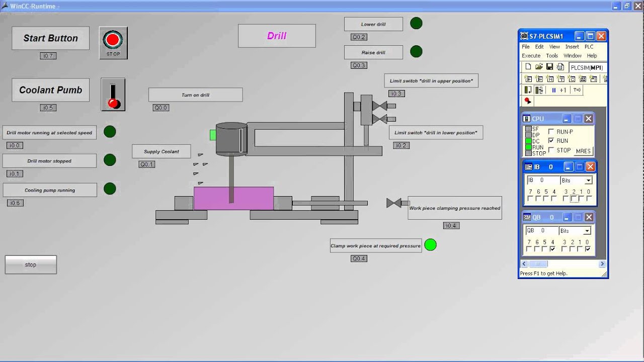Click the upper limit switch valve symbol
Screen dimensions: 644x362
tap(379, 106)
